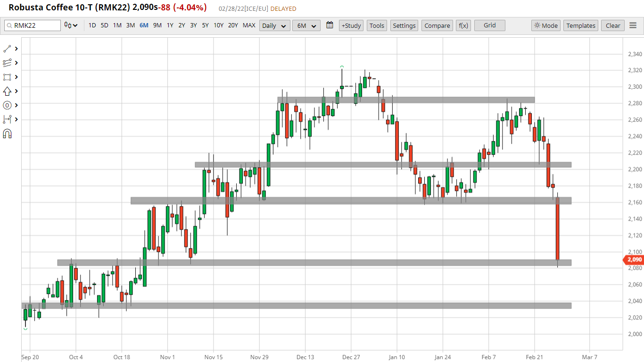Click the 'Sep 20' date axis label
The image size is (644, 362).
pos(29,357)
